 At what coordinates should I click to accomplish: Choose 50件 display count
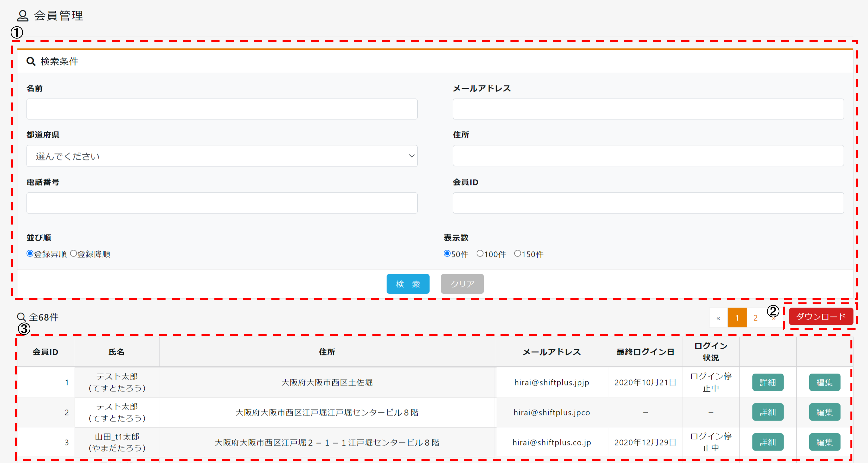(447, 253)
